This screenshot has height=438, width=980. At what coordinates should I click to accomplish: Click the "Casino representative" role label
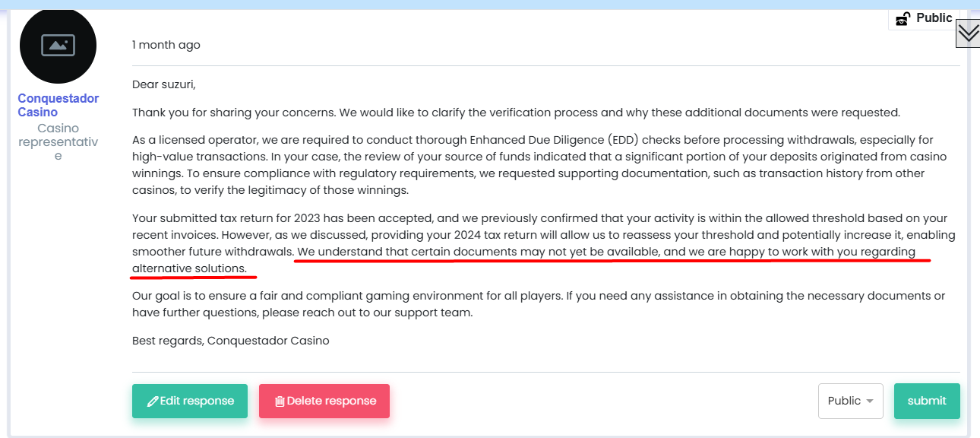tap(58, 142)
